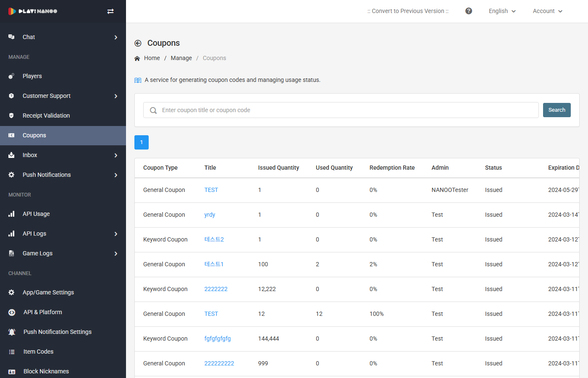Screen dimensions: 588x378
Task: Click the book guide icon before description
Action: pyautogui.click(x=138, y=80)
